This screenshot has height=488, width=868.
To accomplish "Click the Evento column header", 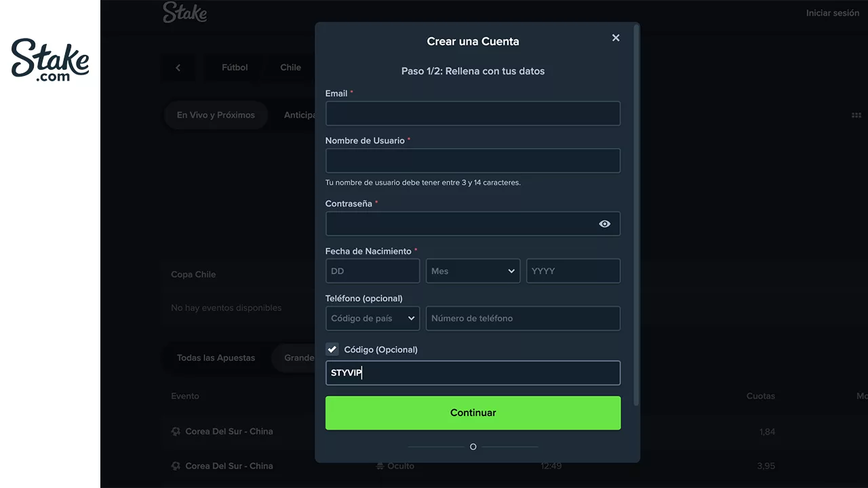I will 185,396.
